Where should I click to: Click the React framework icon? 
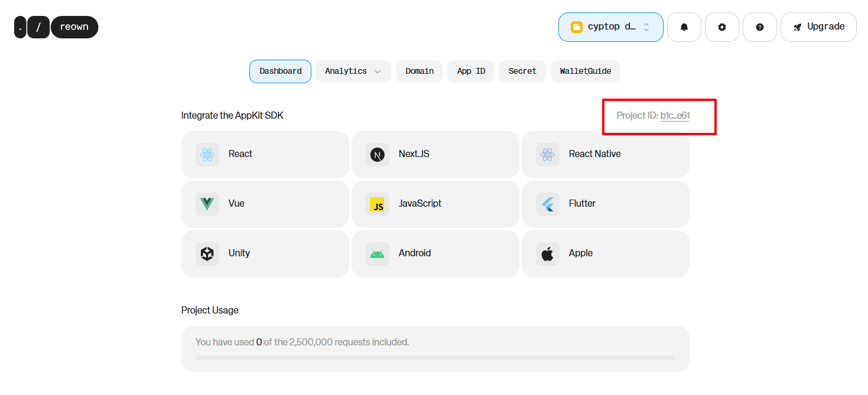(x=207, y=155)
